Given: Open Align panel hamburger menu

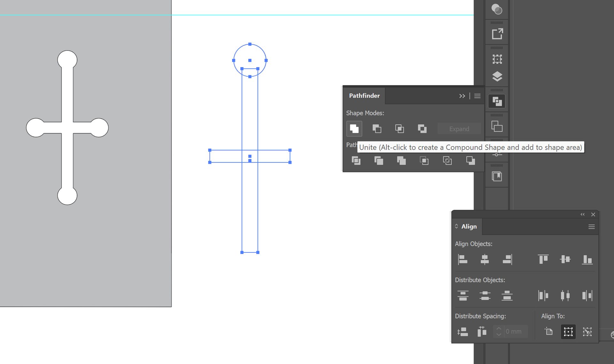Looking at the screenshot, I should (591, 227).
